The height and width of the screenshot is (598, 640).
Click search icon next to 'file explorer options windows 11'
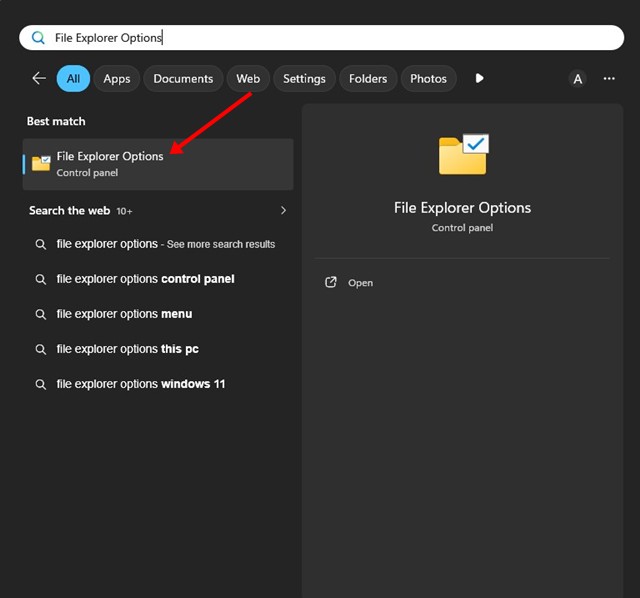point(40,384)
